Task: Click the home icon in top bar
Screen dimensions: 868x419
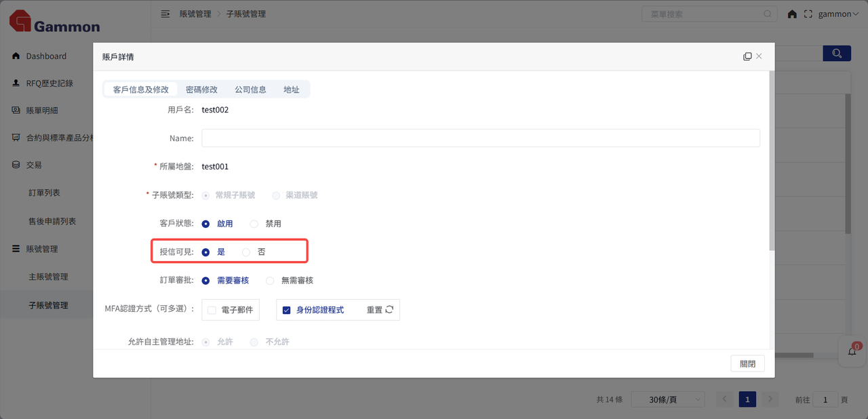Action: [792, 14]
